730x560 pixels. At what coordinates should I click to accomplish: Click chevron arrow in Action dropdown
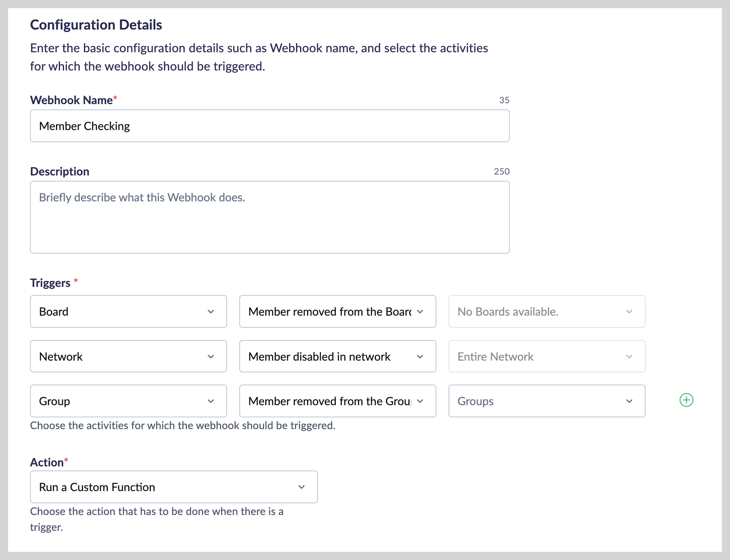pyautogui.click(x=302, y=487)
